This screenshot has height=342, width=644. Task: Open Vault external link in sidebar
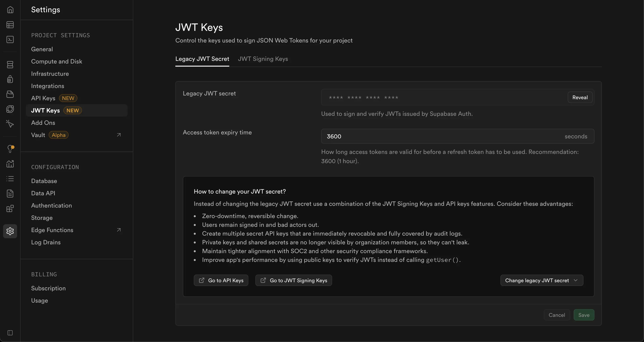point(119,135)
